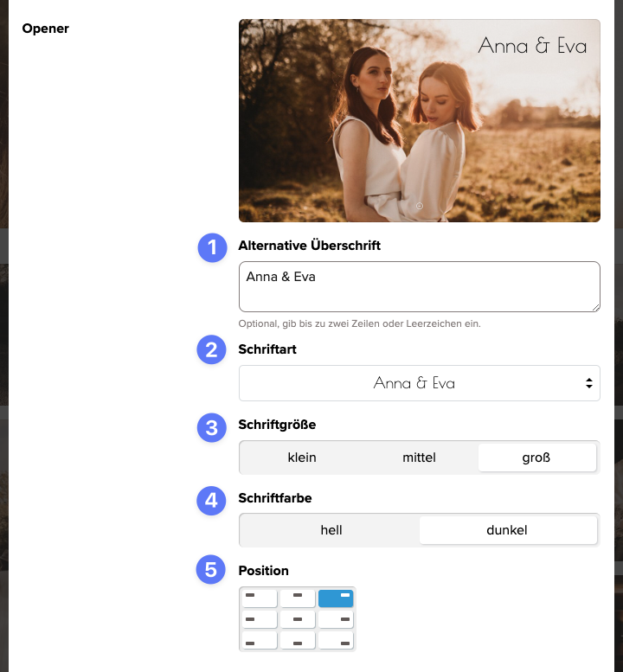Switch font color to 'dunkel'
The width and height of the screenshot is (623, 672).
[x=508, y=530]
